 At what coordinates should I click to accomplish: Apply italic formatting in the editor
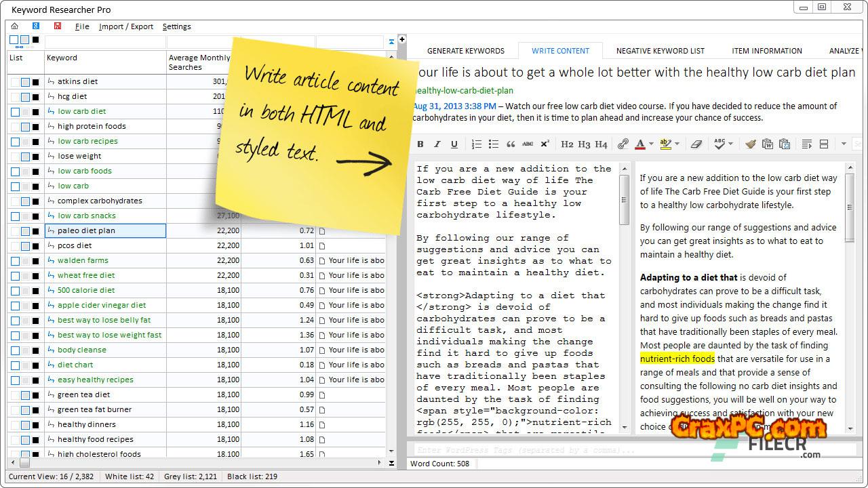[x=437, y=144]
